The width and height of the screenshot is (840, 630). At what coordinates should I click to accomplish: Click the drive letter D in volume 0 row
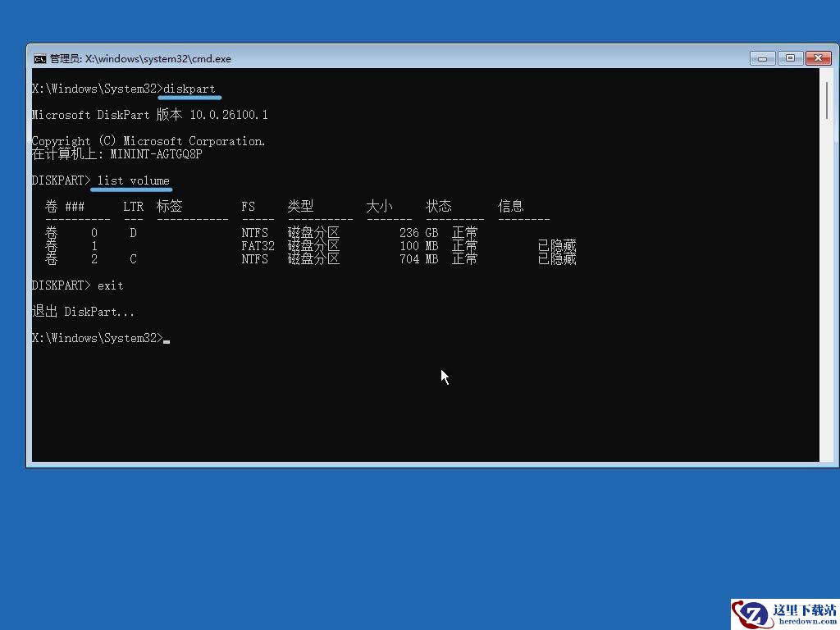134,233
